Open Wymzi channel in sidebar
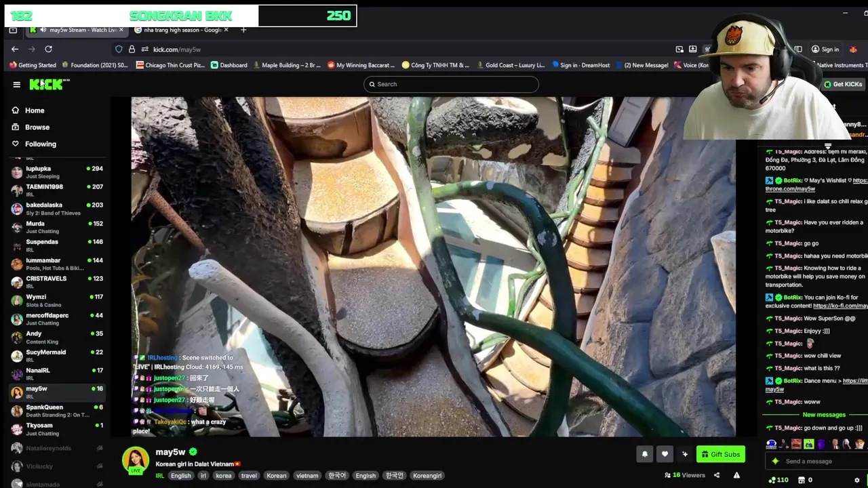Viewport: 868px width, 488px height. pyautogui.click(x=57, y=300)
